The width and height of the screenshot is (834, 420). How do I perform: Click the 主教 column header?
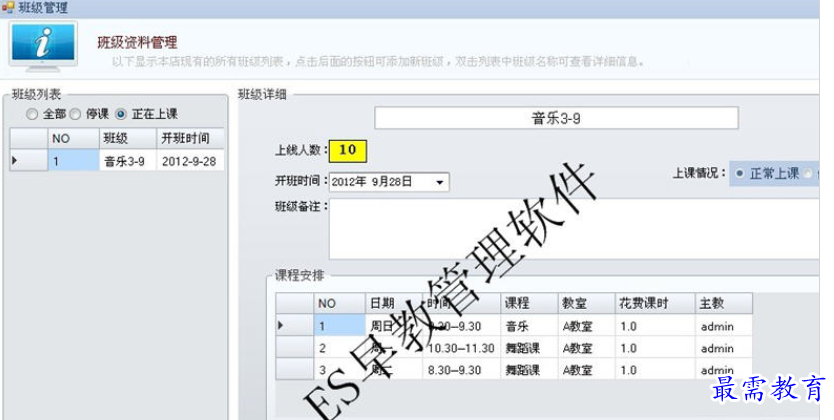click(x=724, y=303)
